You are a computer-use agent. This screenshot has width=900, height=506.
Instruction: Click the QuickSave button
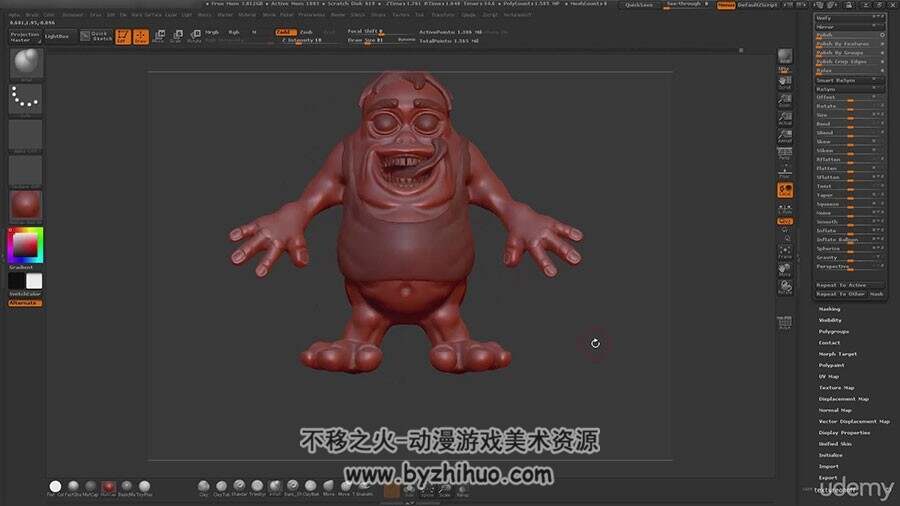coord(639,5)
